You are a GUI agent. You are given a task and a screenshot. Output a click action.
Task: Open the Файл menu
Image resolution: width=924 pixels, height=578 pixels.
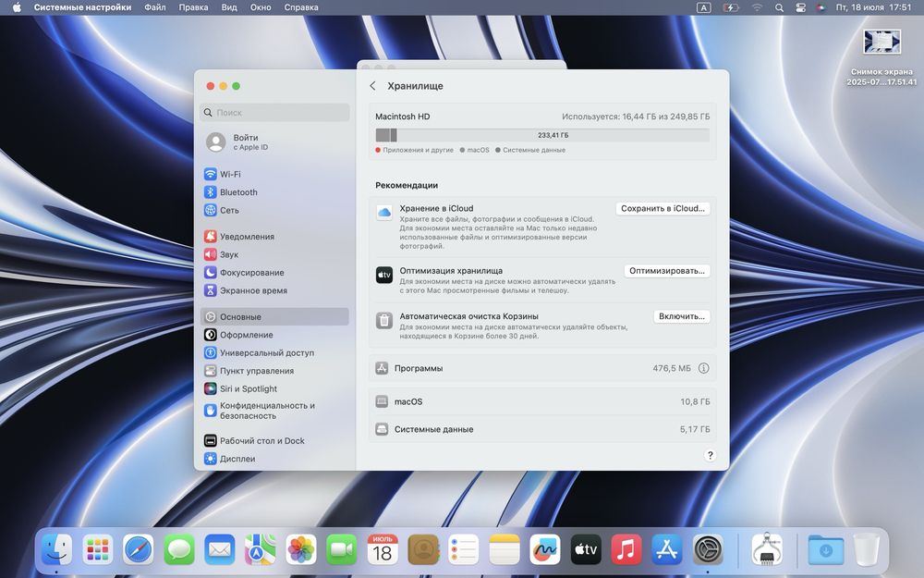(155, 7)
